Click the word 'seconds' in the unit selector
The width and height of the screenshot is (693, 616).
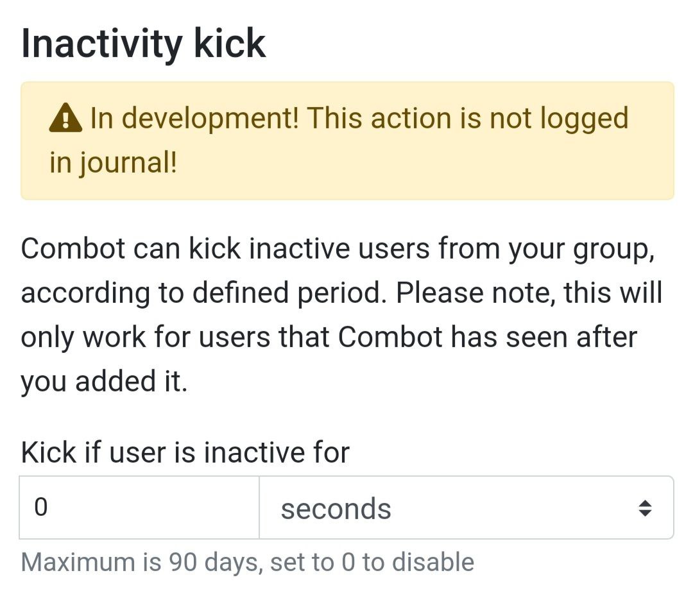[336, 509]
